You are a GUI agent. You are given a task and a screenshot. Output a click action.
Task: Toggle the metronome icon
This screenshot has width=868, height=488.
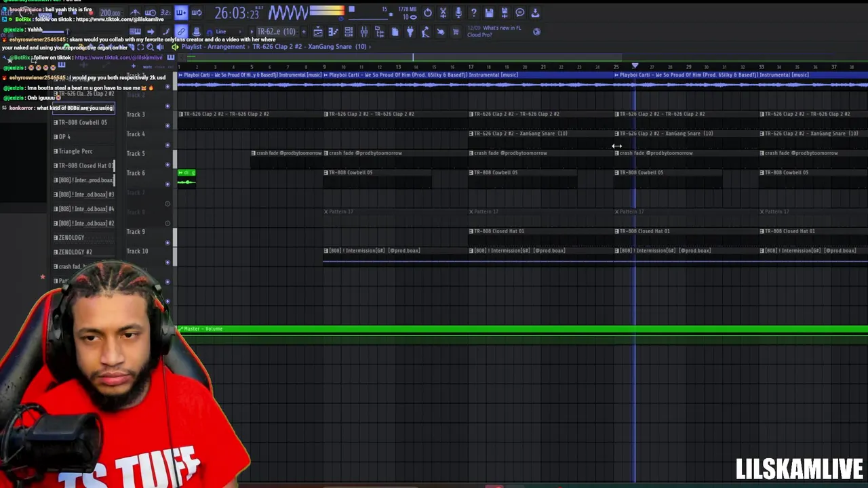[x=136, y=13]
